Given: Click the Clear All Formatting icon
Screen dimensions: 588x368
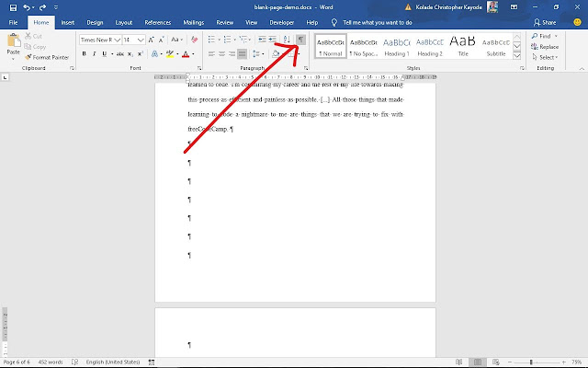Looking at the screenshot, I should (x=194, y=40).
